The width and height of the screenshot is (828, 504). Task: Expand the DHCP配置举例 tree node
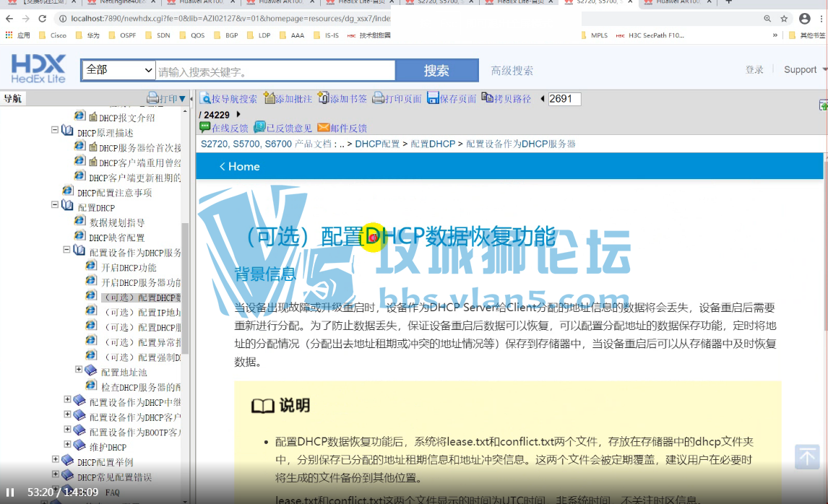click(56, 459)
